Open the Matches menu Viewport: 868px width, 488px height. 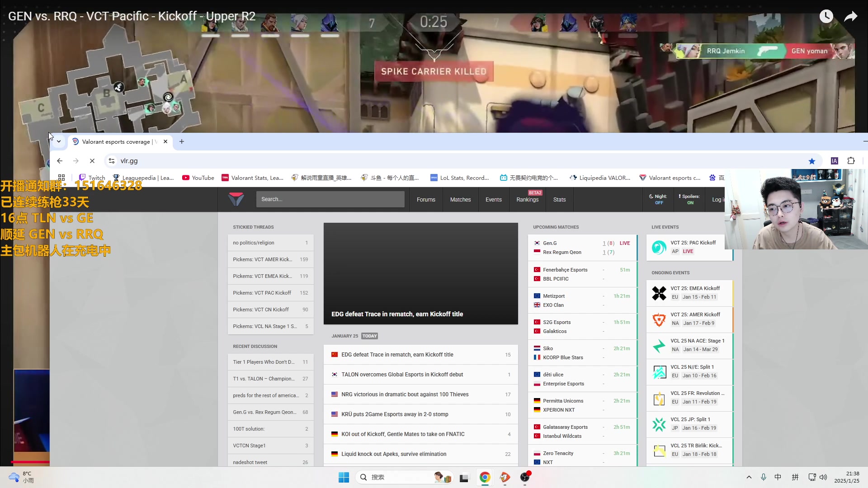click(x=460, y=199)
